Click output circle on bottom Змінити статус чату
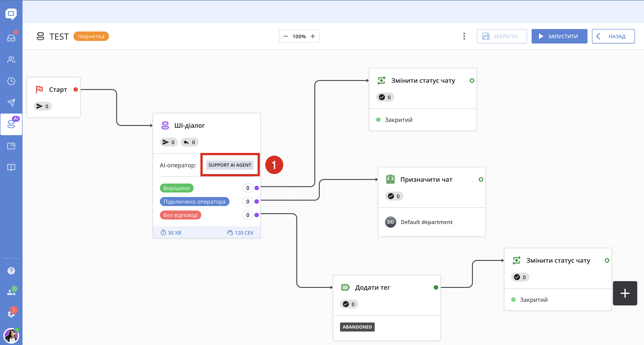Viewport: 644px width, 345px height. [607, 260]
